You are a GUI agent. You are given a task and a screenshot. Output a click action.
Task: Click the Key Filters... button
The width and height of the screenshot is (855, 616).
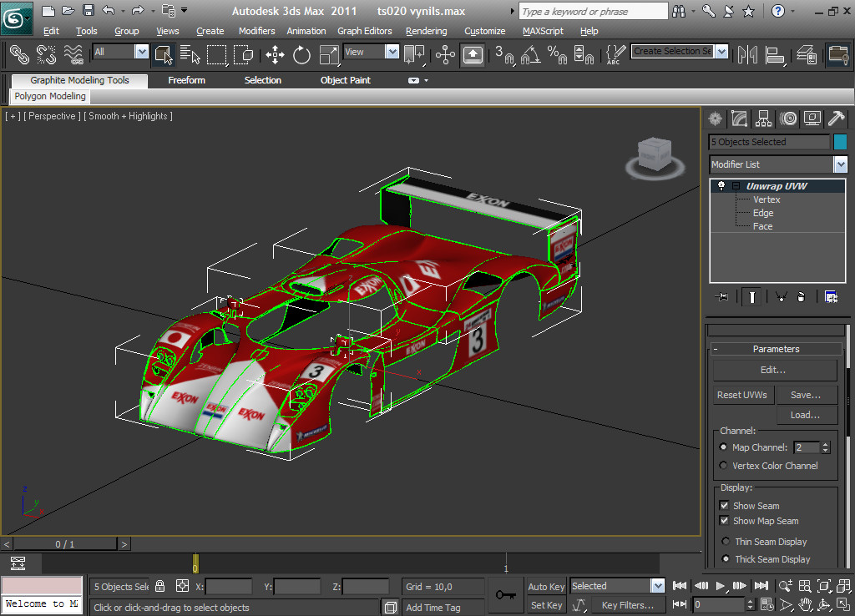(x=628, y=605)
